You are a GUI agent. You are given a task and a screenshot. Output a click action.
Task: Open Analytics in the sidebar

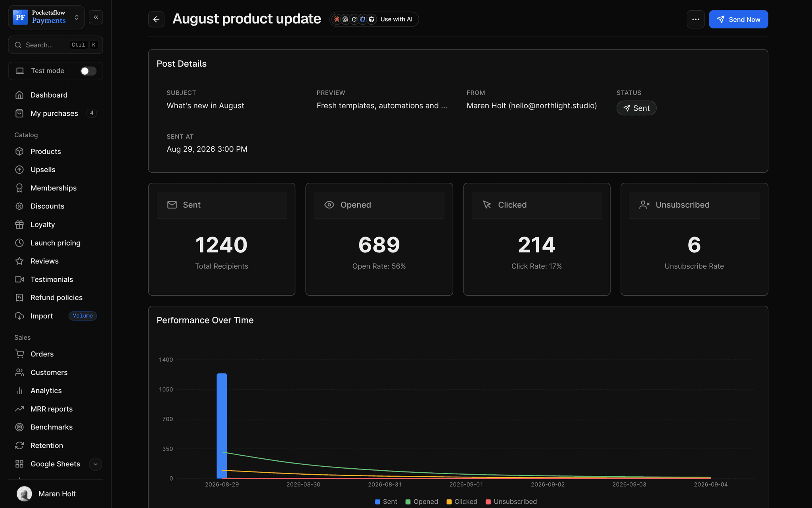(x=56, y=391)
